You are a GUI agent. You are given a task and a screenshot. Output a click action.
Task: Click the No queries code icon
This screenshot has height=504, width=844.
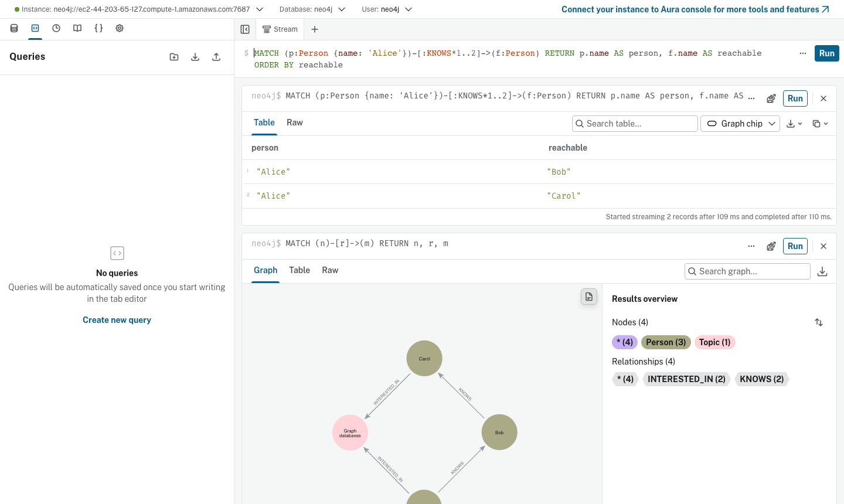click(x=117, y=253)
